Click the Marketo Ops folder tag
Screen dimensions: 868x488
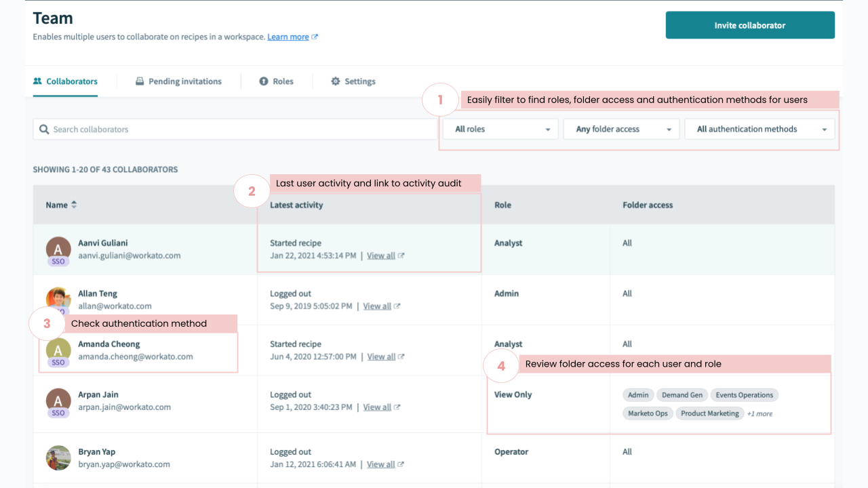[x=648, y=413]
